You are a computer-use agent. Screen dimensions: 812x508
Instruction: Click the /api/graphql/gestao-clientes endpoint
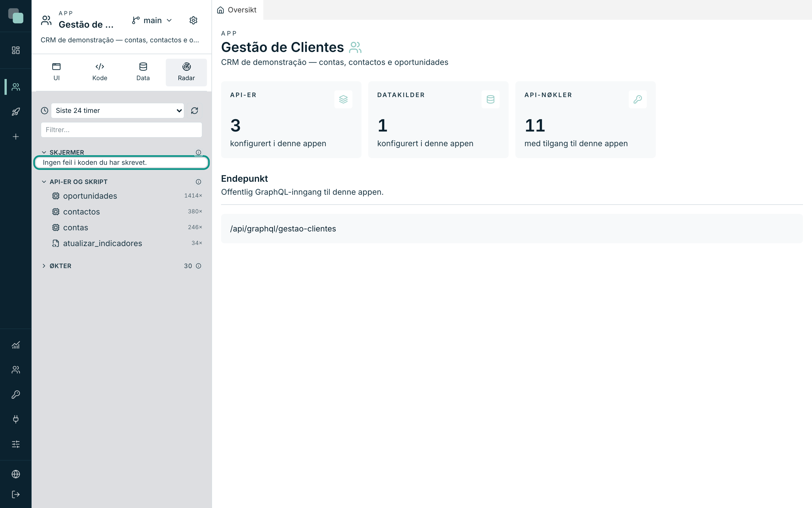click(512, 229)
